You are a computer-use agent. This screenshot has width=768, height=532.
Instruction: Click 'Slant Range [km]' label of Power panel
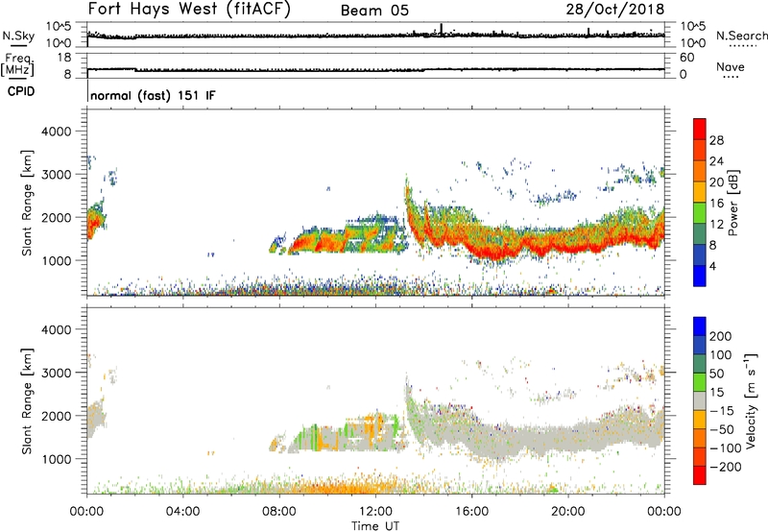click(x=27, y=203)
